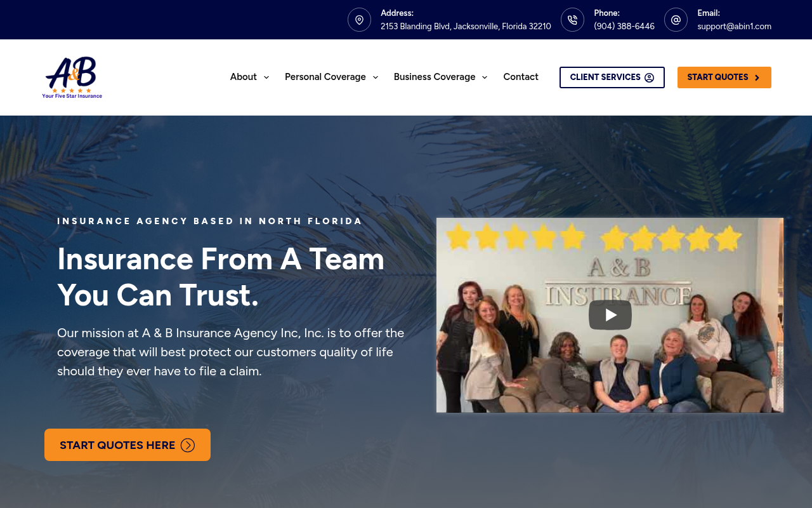Open Client Services button
Viewport: 812px width, 508px height.
click(612, 77)
